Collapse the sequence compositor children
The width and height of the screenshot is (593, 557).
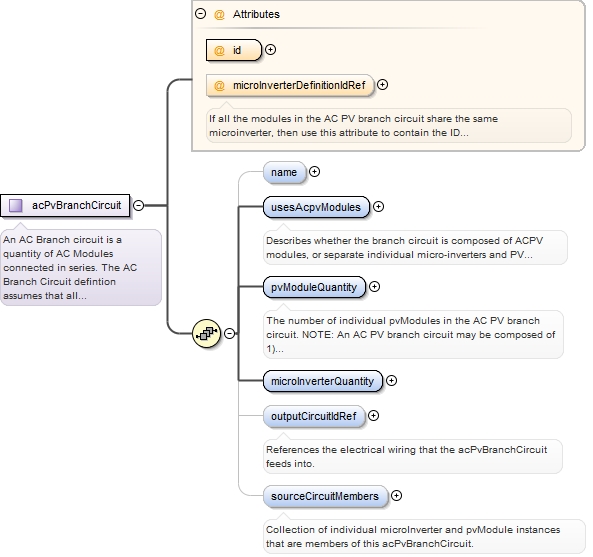[230, 333]
